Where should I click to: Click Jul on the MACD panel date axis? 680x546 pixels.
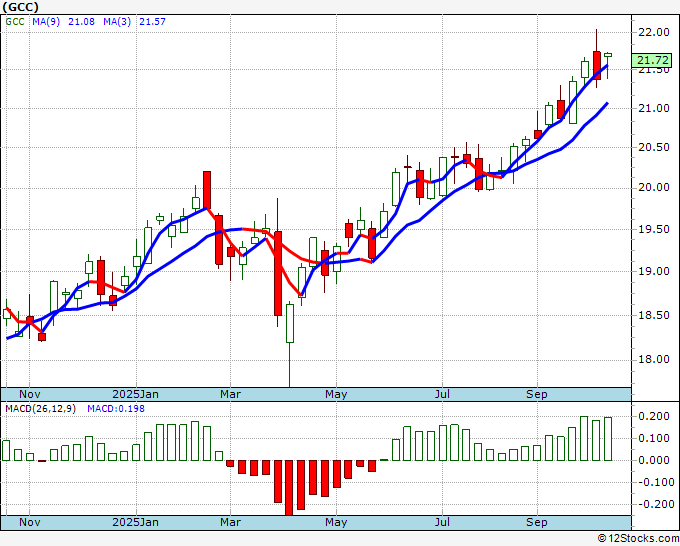coord(442,522)
